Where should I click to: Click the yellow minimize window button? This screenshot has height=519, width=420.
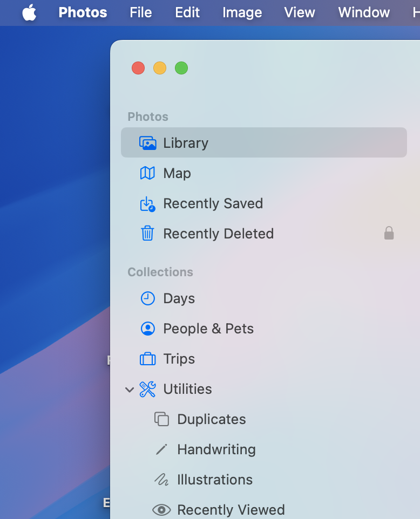(160, 68)
